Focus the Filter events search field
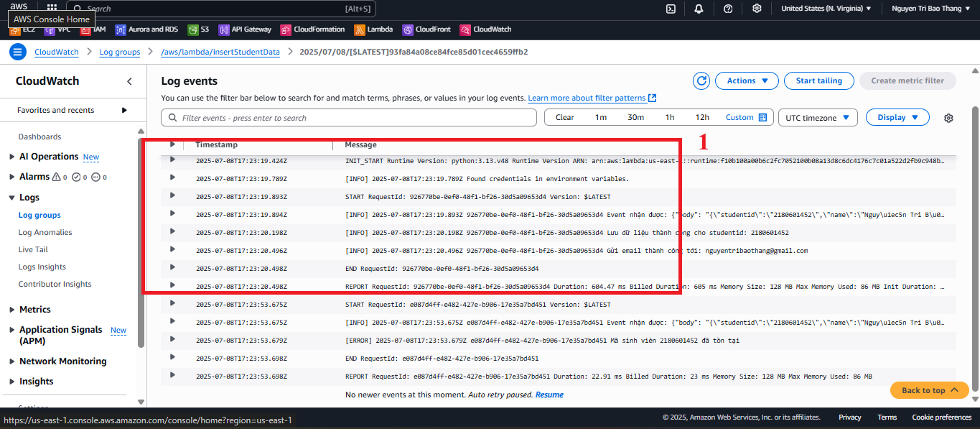 click(349, 118)
